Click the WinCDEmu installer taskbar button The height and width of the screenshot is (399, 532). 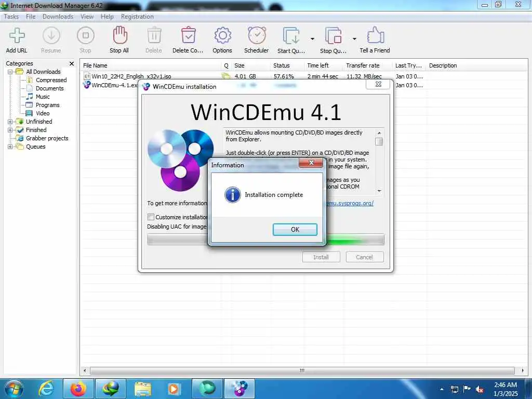click(x=239, y=389)
